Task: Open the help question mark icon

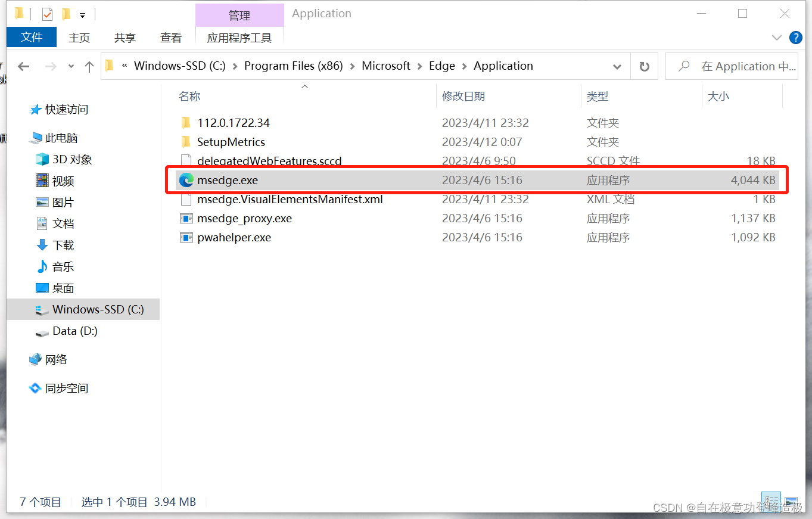Action: [795, 37]
